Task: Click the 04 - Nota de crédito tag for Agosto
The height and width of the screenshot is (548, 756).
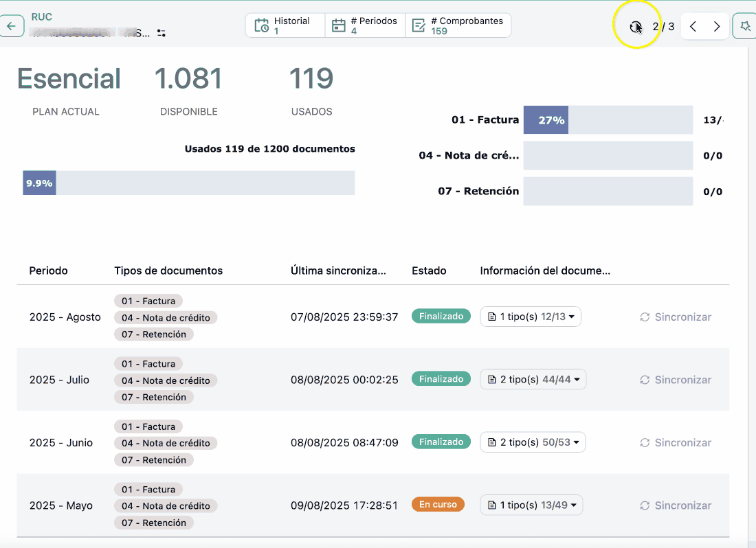Action: [x=166, y=317]
